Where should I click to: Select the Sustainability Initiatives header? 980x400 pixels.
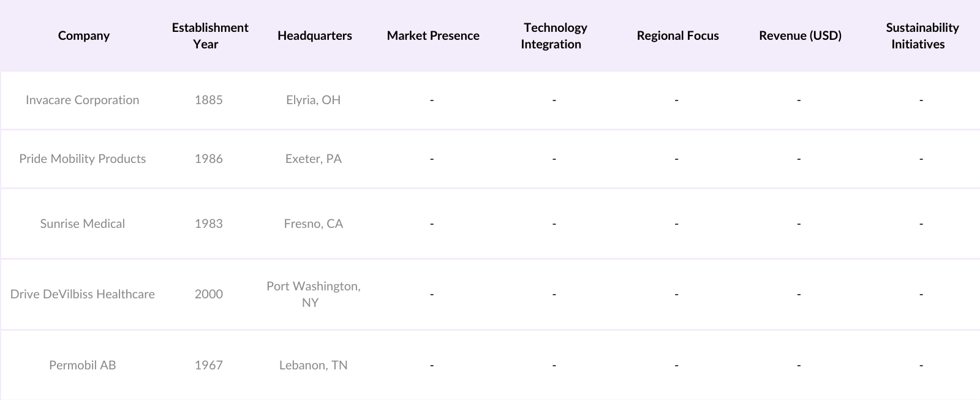pyautogui.click(x=921, y=36)
